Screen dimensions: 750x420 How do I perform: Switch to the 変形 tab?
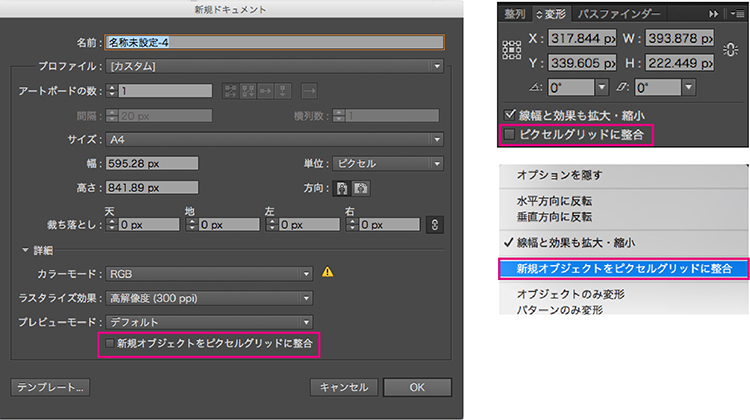(551, 14)
